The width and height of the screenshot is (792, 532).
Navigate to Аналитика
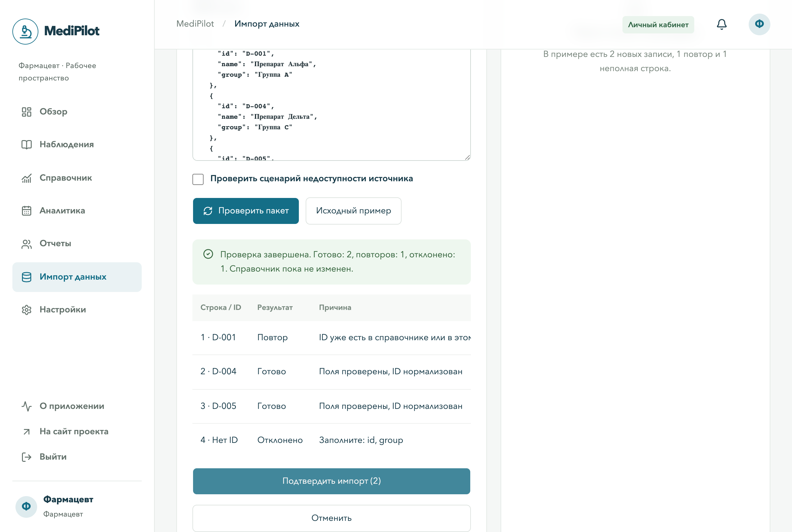tap(77, 211)
